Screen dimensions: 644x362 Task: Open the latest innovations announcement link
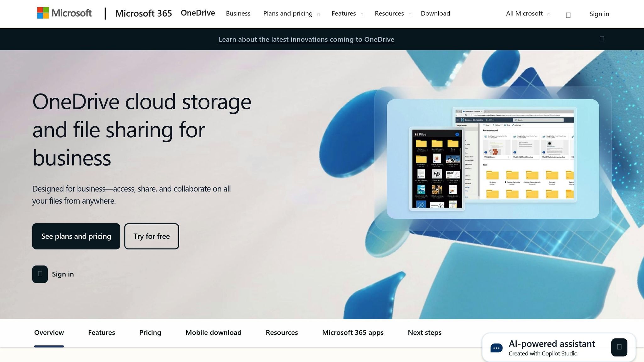tap(306, 39)
